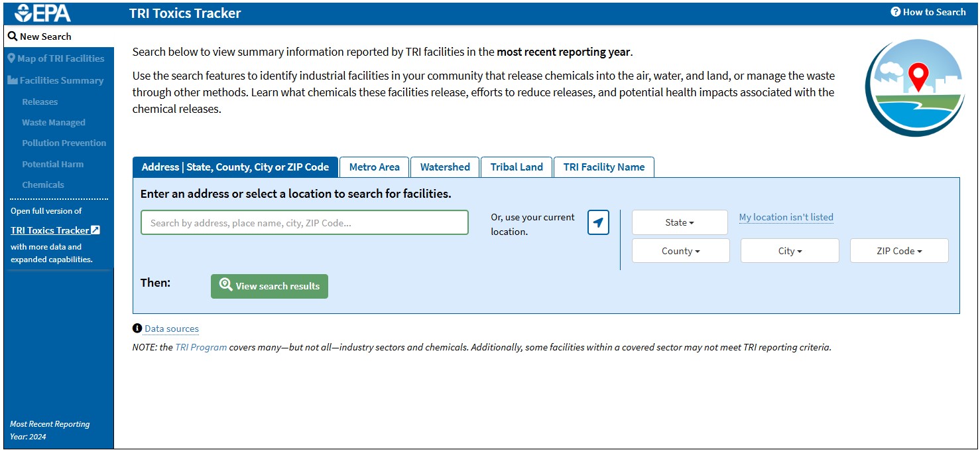Open the Tribal Land tab
Image resolution: width=980 pixels, height=450 pixels.
[x=516, y=167]
